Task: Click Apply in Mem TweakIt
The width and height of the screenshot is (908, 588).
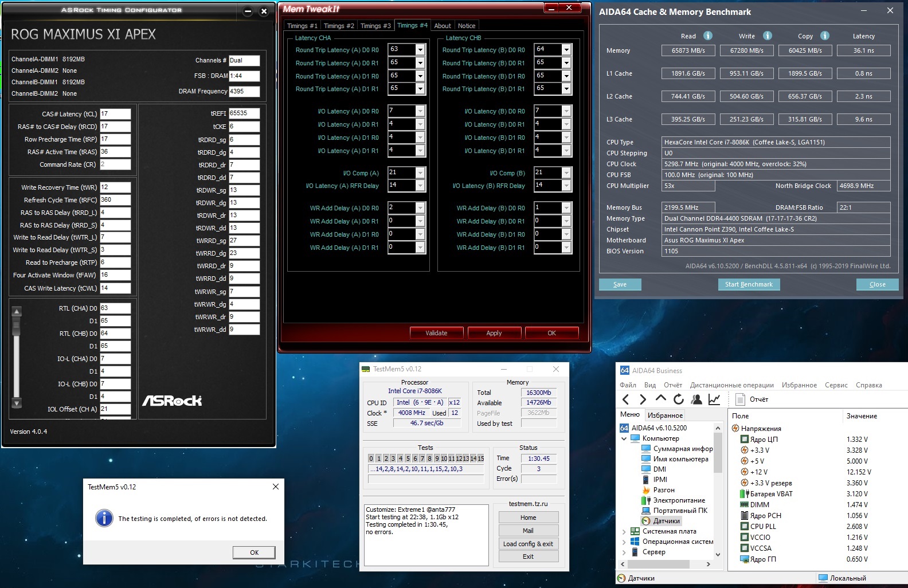Action: pos(494,333)
